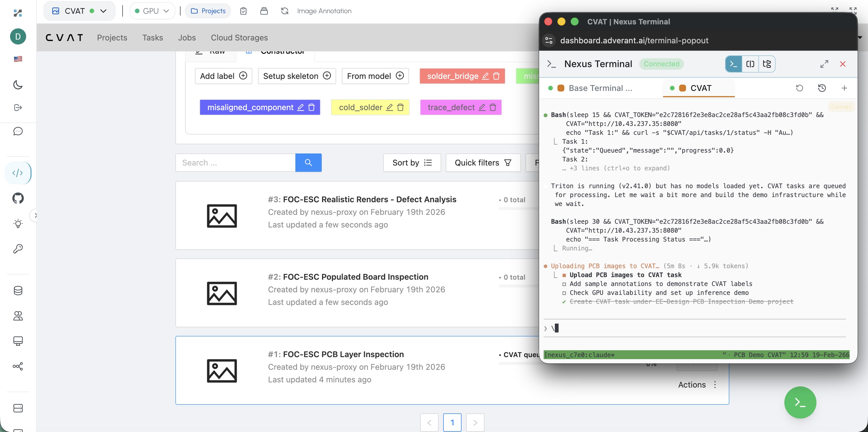This screenshot has width=868, height=432.
Task: Switch terminal to split view mode
Action: point(750,64)
